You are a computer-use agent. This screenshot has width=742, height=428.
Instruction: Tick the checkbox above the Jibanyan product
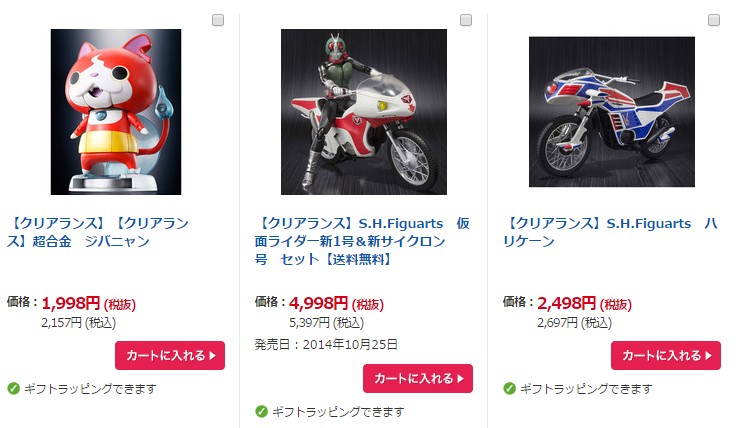coord(218,20)
